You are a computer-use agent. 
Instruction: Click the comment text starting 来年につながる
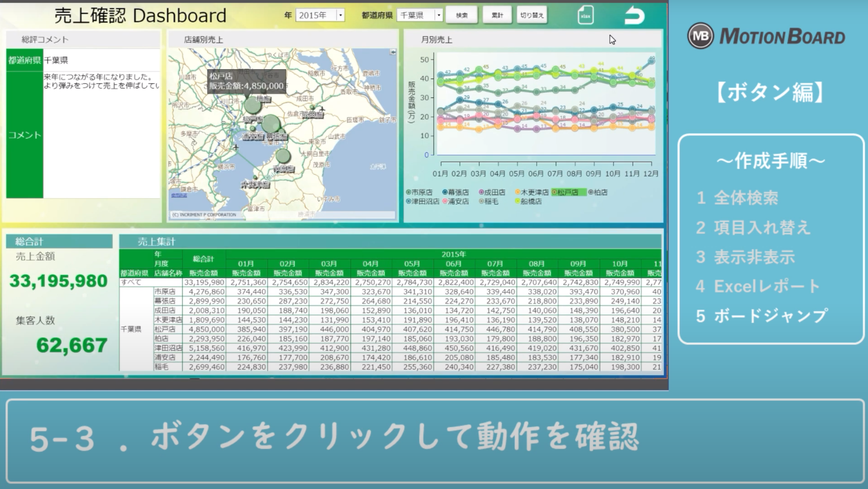(x=101, y=81)
